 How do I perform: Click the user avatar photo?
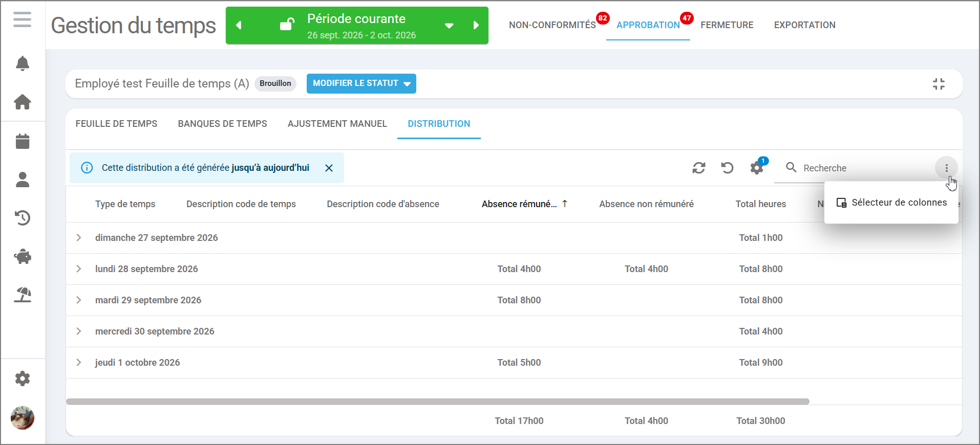click(23, 418)
